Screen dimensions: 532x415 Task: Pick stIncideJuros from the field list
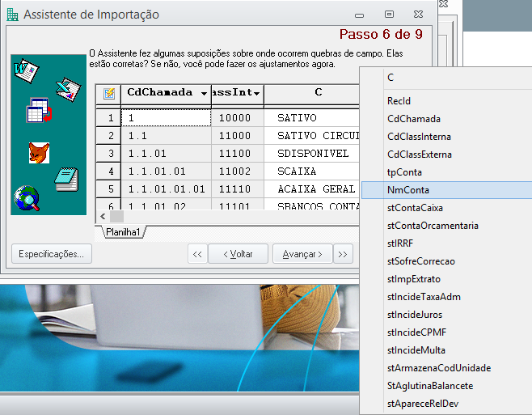tap(445, 315)
